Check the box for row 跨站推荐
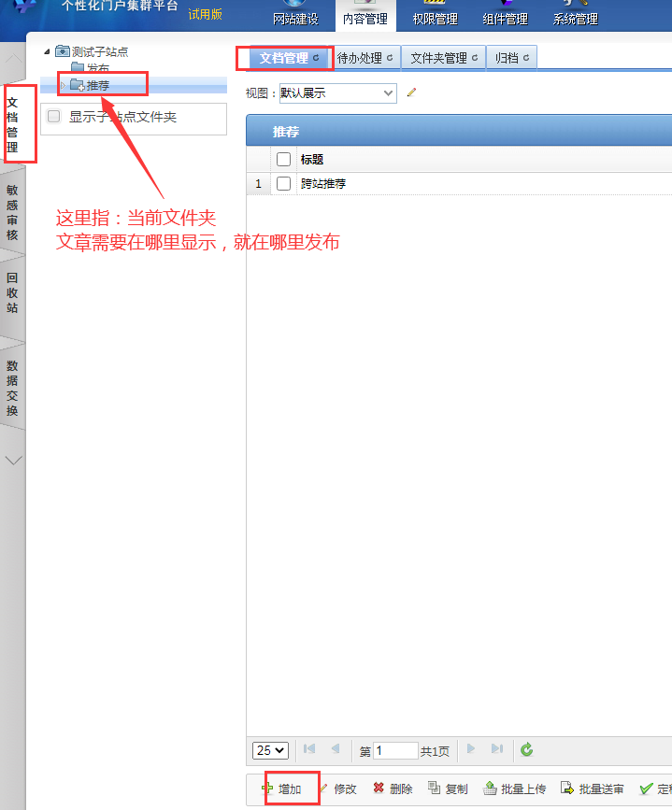672x810 pixels. [284, 184]
